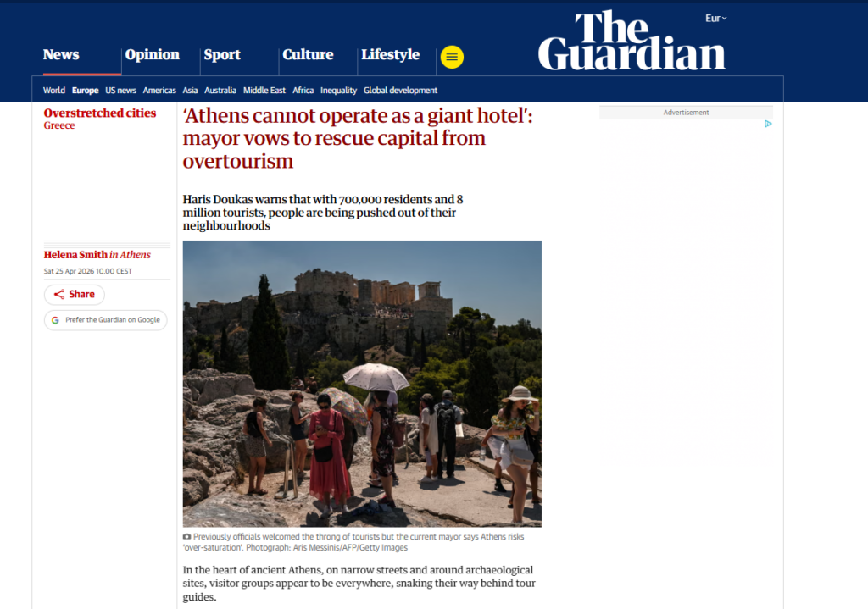Open the News section tab

61,55
